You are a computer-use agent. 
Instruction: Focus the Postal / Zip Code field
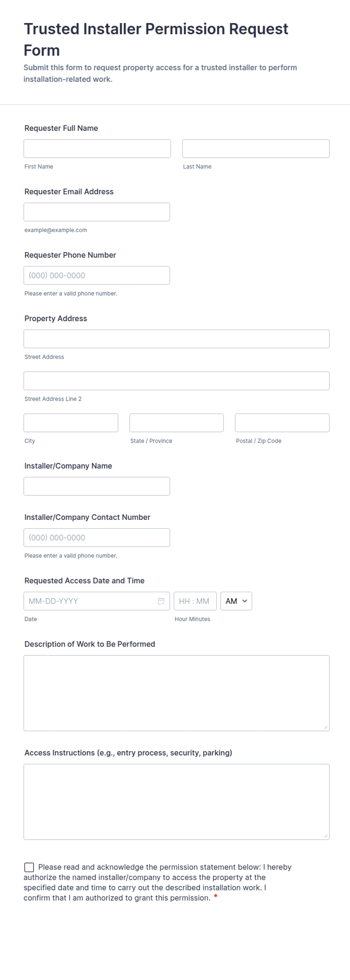[282, 423]
